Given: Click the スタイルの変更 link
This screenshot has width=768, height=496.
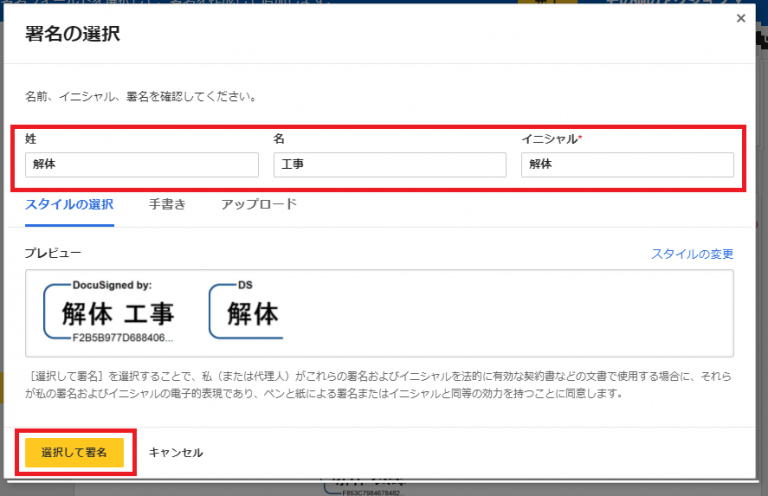Looking at the screenshot, I should 692,254.
